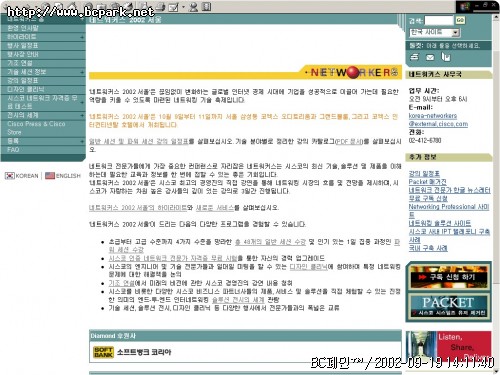Image resolution: width=500 pixels, height=375 pixels.
Task: Open the 네트워커스 2002 서울의 하이라이트 link
Action: point(138,208)
